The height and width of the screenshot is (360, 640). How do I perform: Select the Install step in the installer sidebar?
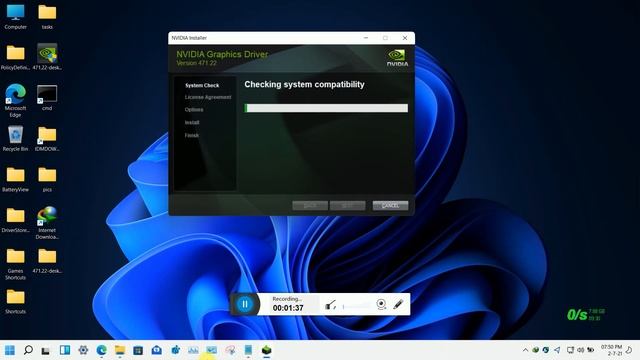[192, 122]
